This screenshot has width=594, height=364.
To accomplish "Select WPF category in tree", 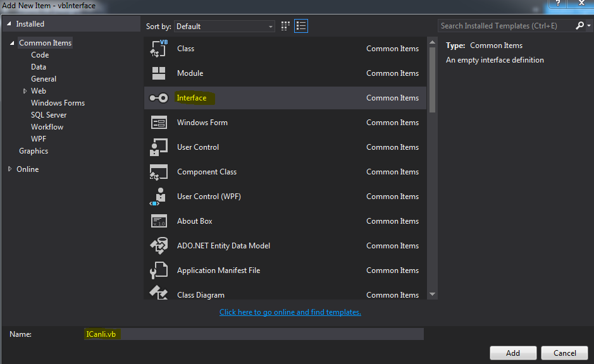I will click(38, 139).
